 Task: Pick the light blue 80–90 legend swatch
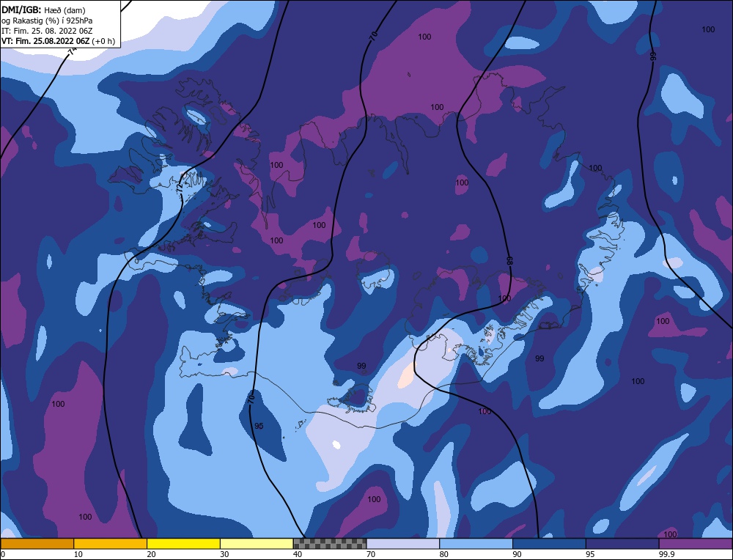[x=476, y=544]
